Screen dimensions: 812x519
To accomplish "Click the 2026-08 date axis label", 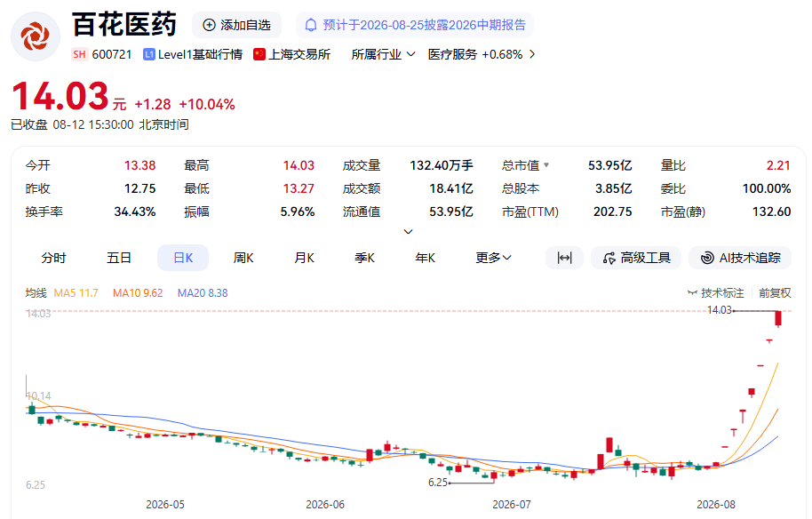I will pos(716,505).
